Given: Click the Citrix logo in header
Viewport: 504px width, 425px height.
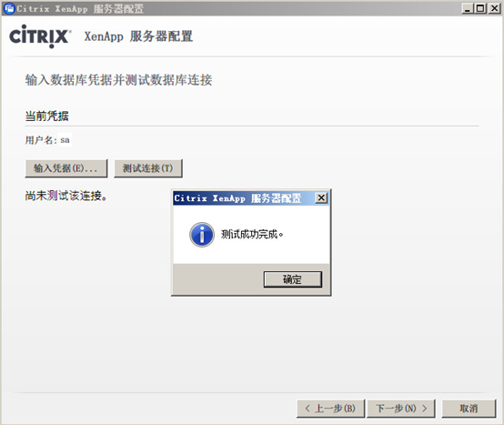Looking at the screenshot, I should (40, 36).
